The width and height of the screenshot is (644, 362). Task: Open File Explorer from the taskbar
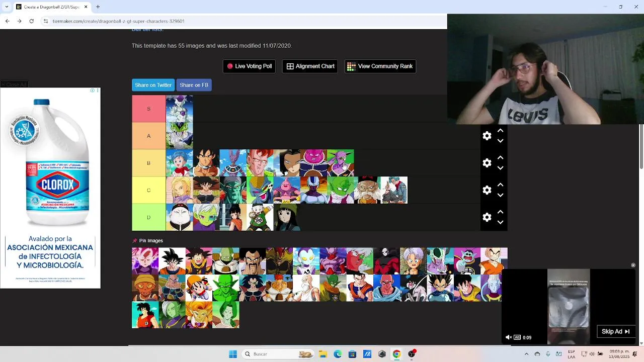click(x=323, y=354)
